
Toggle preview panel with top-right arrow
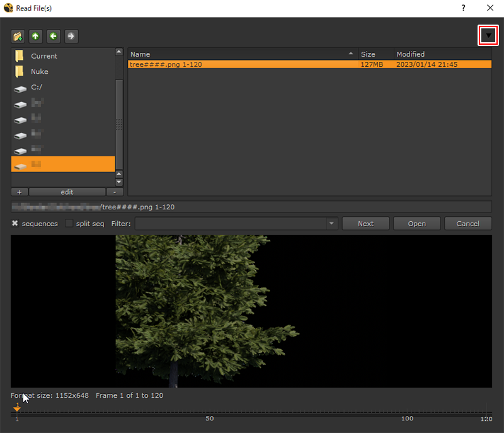(488, 36)
